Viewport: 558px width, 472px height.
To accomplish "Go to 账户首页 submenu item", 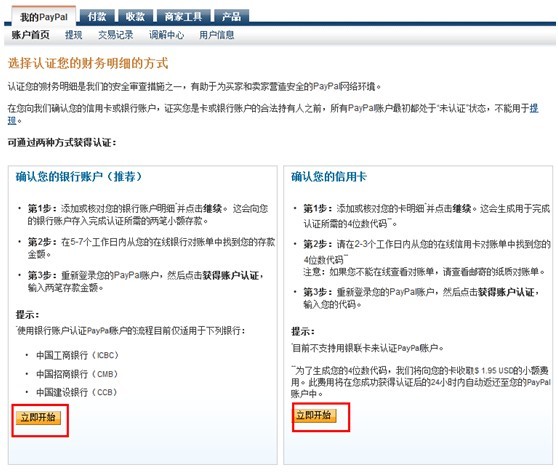I will pyautogui.click(x=31, y=35).
